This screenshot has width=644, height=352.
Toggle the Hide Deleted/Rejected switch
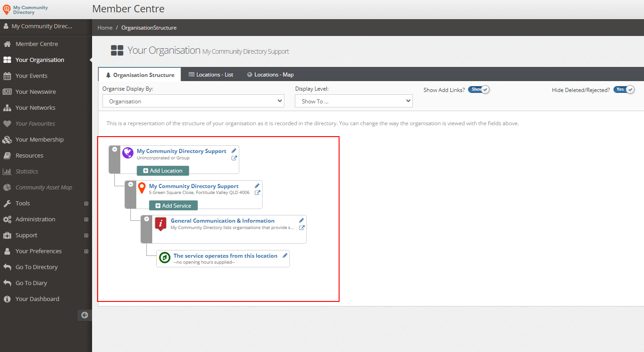click(x=623, y=90)
